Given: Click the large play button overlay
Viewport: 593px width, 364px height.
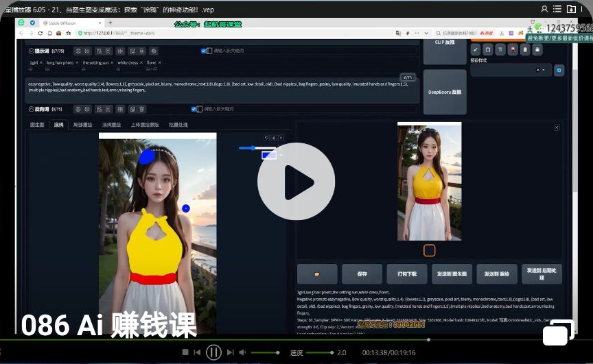Looking at the screenshot, I should click(296, 181).
